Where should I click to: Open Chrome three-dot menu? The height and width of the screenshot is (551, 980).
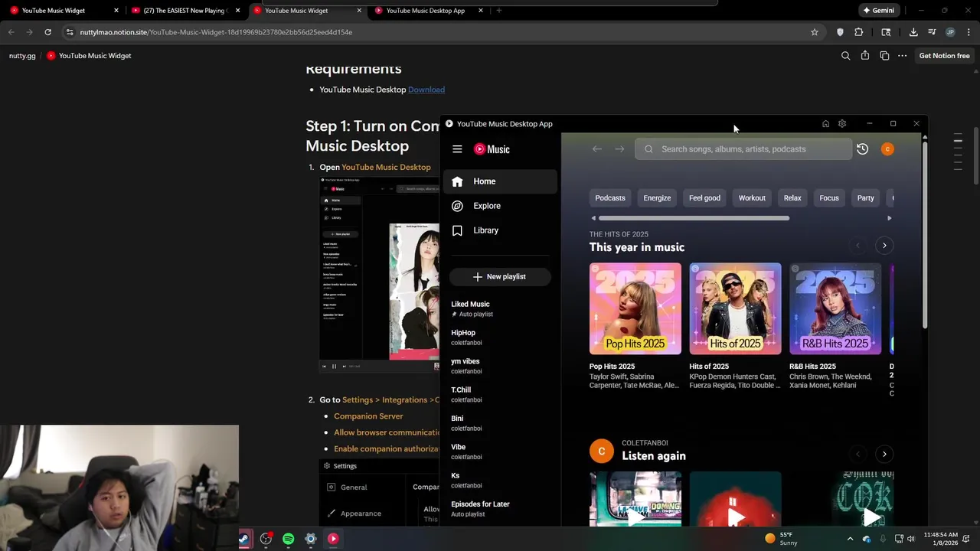(x=969, y=32)
